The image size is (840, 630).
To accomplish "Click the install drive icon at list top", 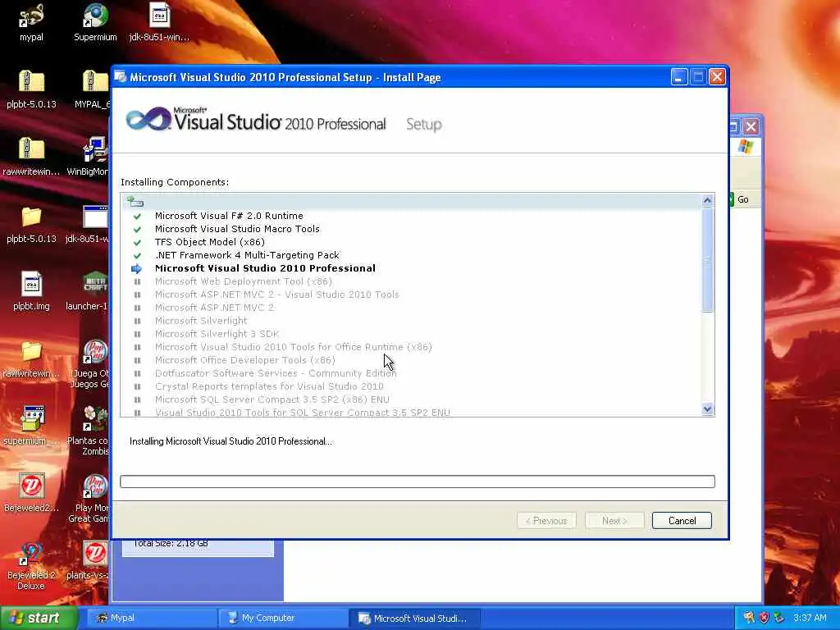I will pyautogui.click(x=135, y=202).
